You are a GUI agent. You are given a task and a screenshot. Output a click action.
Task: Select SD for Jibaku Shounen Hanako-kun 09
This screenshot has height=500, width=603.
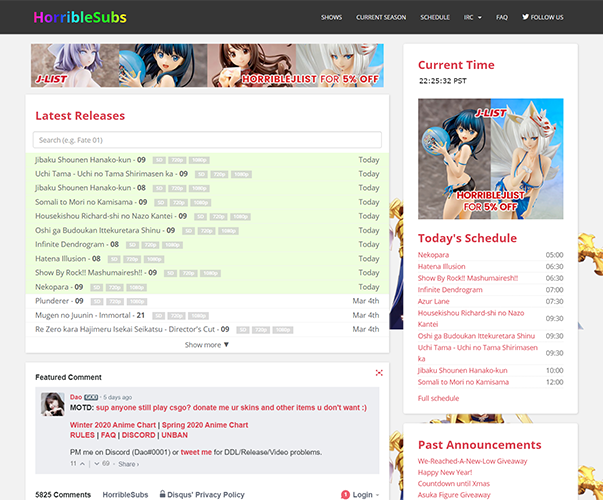[x=159, y=160]
